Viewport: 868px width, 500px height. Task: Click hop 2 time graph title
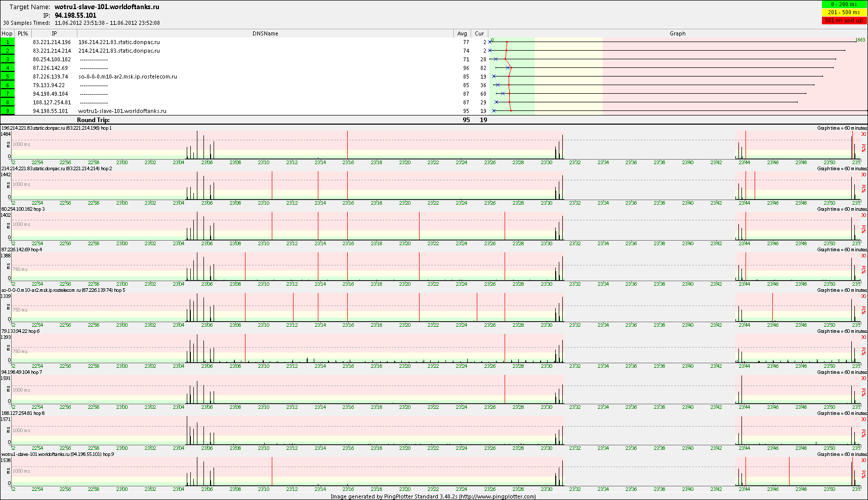pyautogui.click(x=57, y=169)
